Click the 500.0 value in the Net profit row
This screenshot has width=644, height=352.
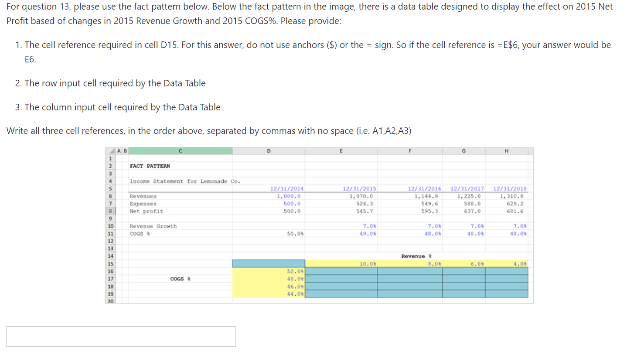tap(292, 211)
